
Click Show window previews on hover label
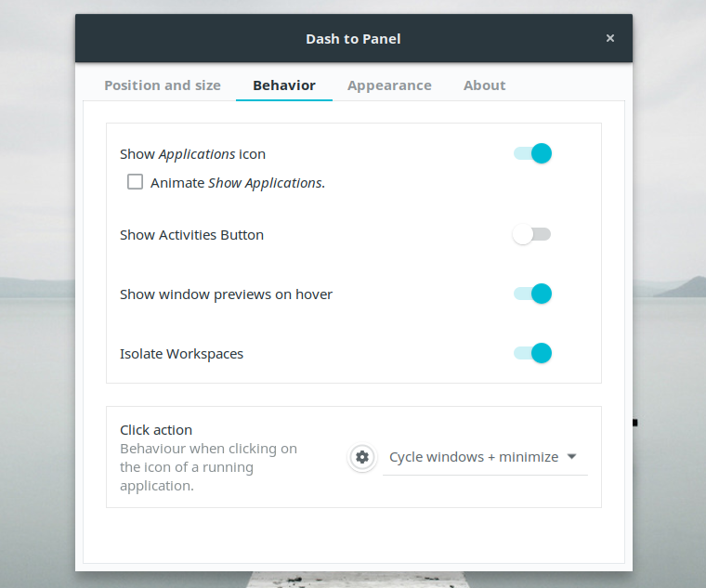[x=226, y=294]
